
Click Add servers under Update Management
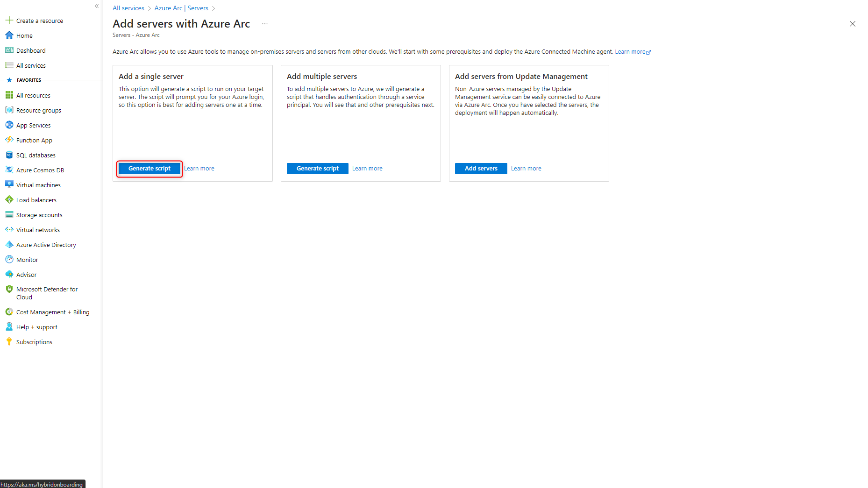(x=481, y=168)
